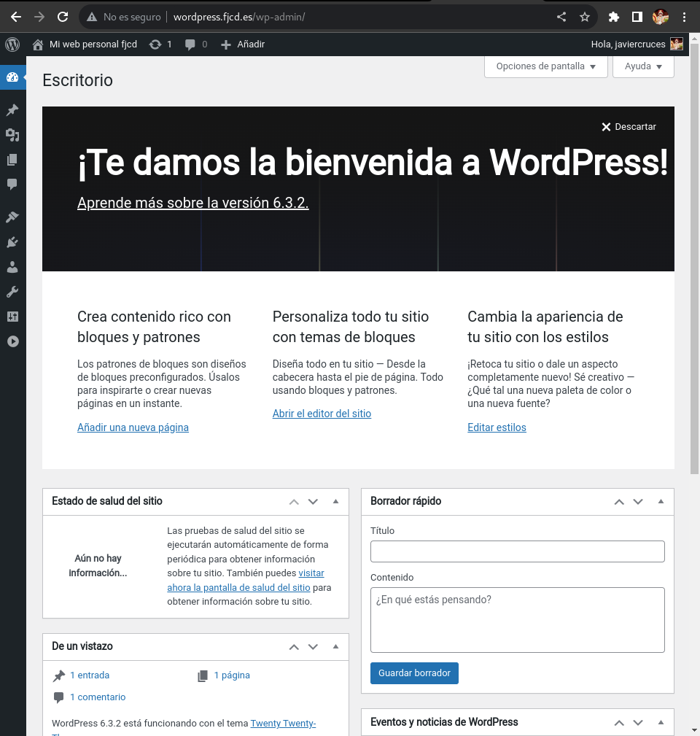700x736 pixels.
Task: Collapse the Borrador rápido panel
Action: coord(661,501)
